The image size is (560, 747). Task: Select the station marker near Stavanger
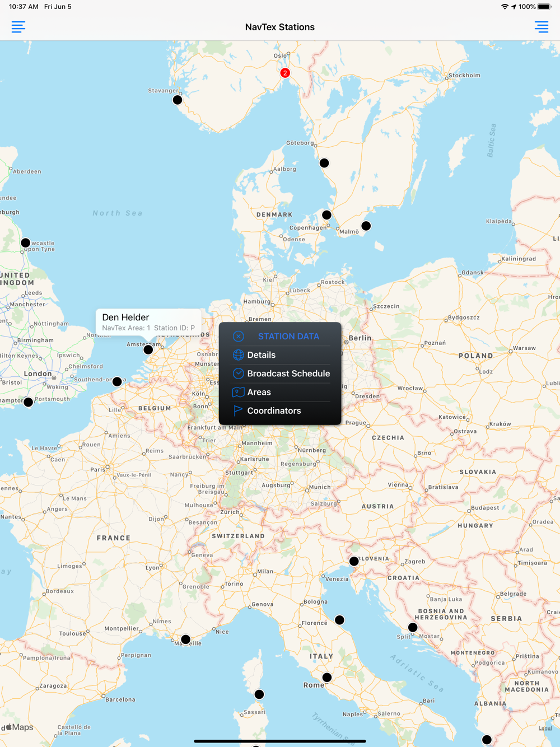[x=178, y=100]
